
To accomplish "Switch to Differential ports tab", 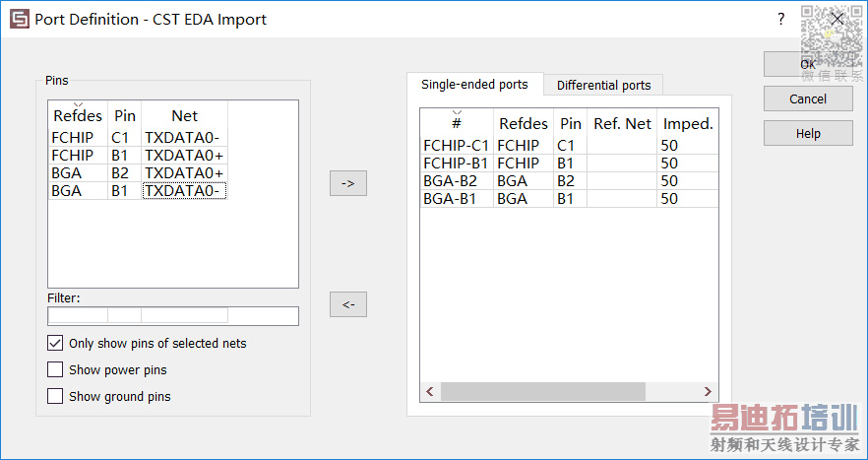I will (x=603, y=86).
